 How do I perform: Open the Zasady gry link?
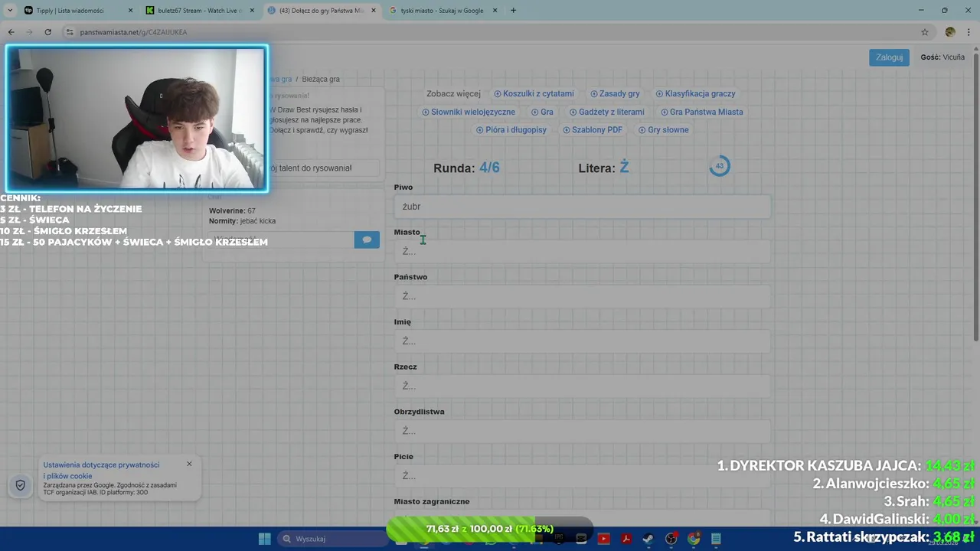[615, 93]
